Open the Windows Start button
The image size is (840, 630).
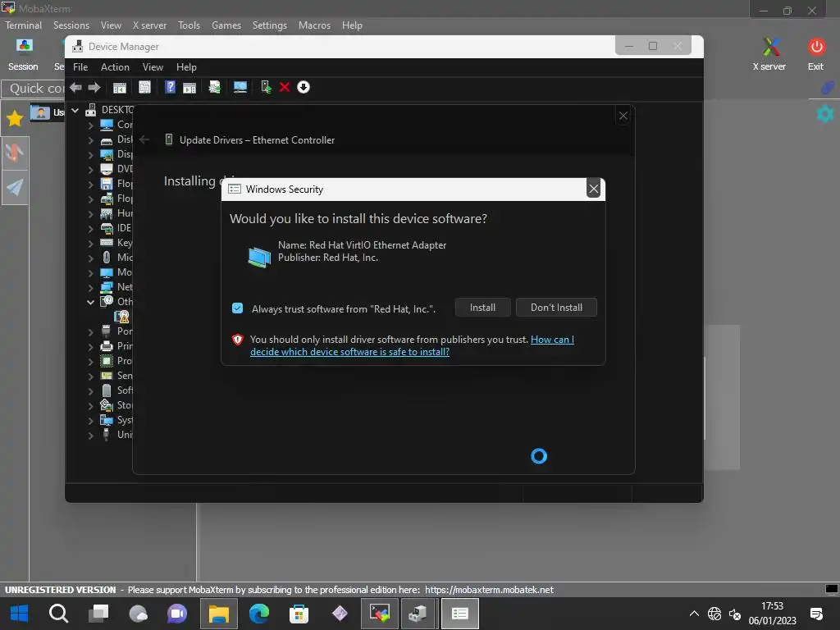[x=20, y=614]
